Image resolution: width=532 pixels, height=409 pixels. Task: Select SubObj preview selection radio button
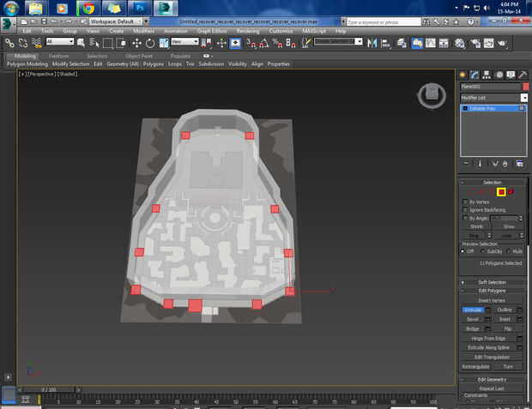484,251
